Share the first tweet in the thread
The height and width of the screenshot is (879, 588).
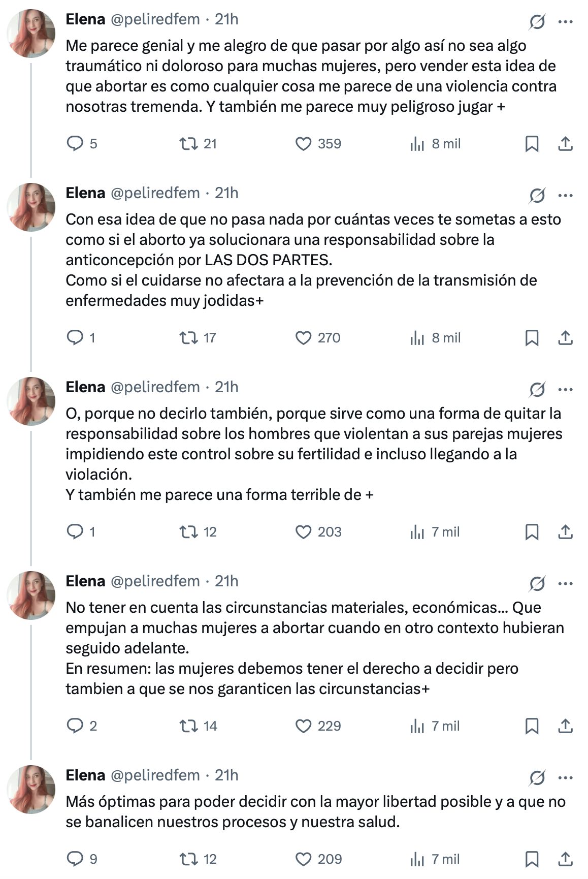click(565, 144)
